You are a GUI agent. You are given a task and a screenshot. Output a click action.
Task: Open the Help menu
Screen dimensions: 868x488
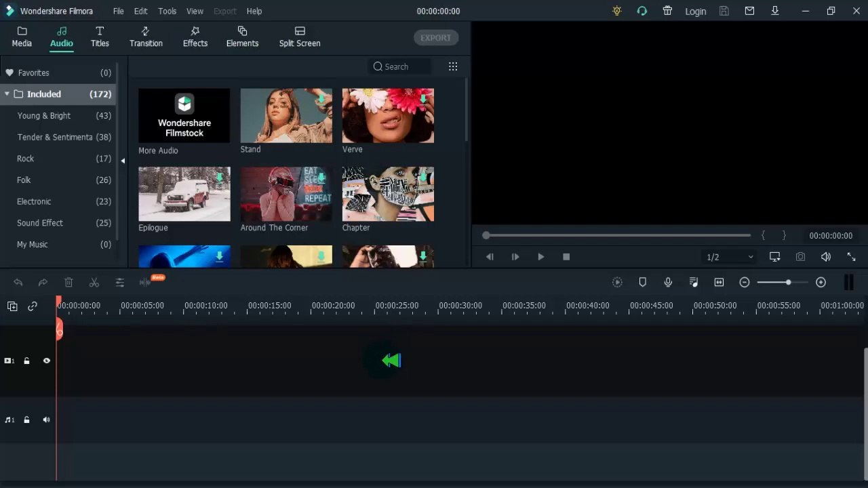click(254, 11)
